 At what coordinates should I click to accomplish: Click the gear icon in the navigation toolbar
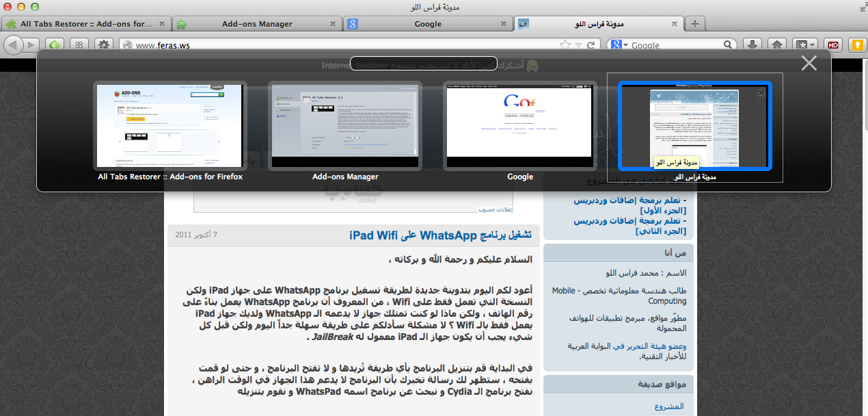tap(104, 45)
